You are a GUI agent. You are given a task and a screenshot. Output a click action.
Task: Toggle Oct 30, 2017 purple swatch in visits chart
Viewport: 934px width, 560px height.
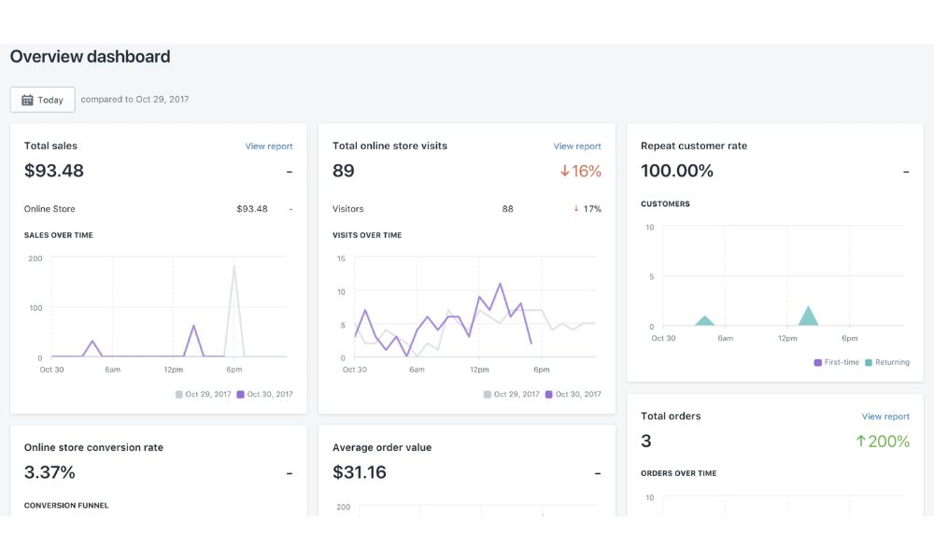(x=549, y=395)
